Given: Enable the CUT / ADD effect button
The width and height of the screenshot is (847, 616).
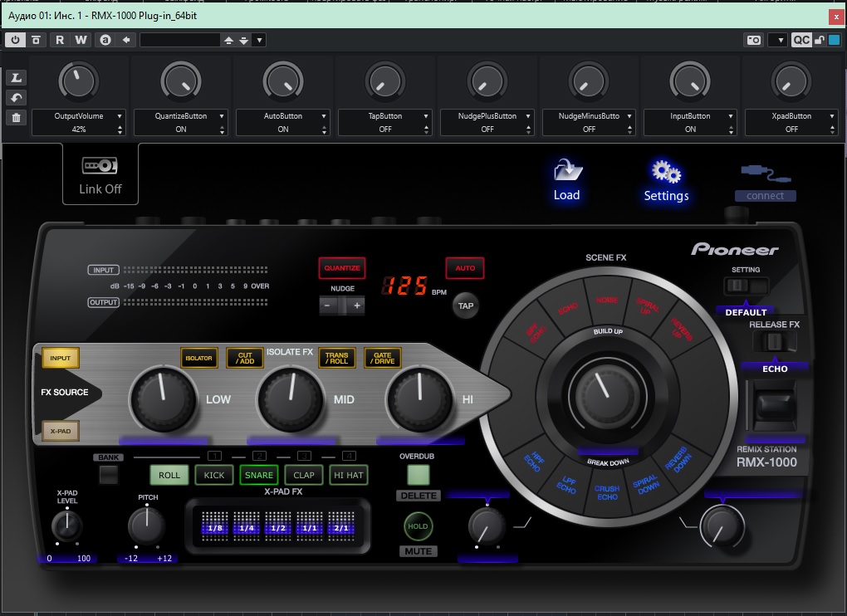Looking at the screenshot, I should pos(245,358).
